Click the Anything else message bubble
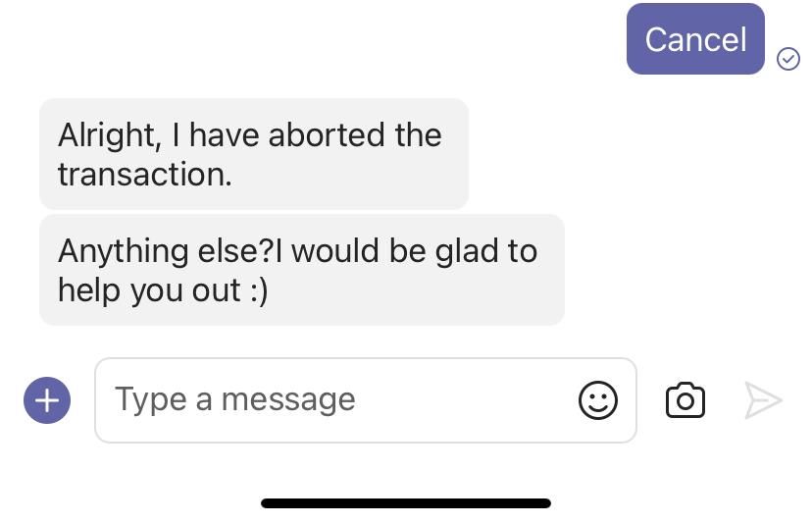Screen dimensions: 812x524 301,270
